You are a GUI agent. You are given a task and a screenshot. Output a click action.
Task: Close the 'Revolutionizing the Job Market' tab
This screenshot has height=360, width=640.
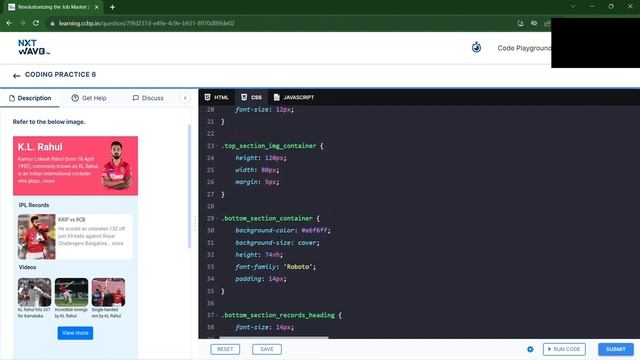(97, 7)
